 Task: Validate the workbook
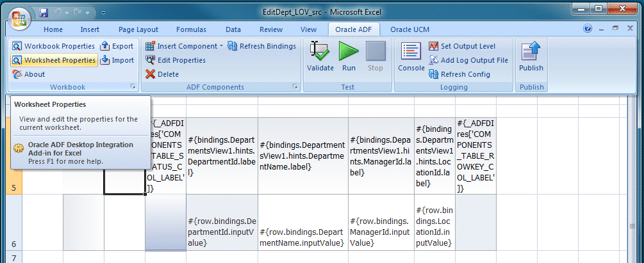point(320,57)
